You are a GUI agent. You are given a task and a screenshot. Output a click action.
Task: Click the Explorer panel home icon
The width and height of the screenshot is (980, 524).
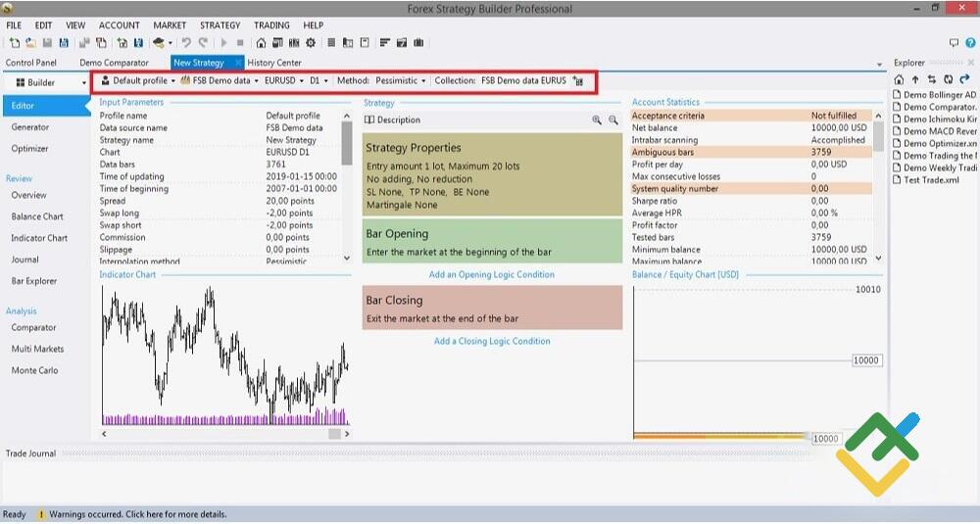(x=900, y=79)
